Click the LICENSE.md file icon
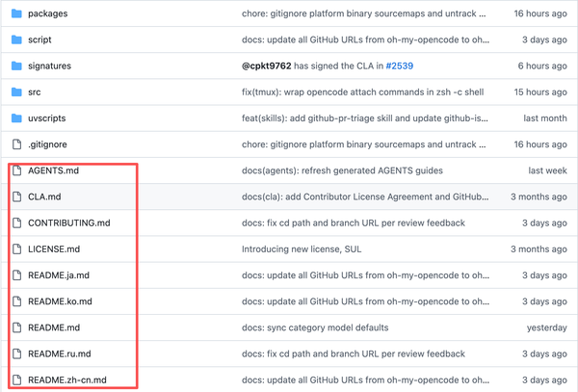Image resolution: width=578 pixels, height=392 pixels. pyautogui.click(x=16, y=249)
